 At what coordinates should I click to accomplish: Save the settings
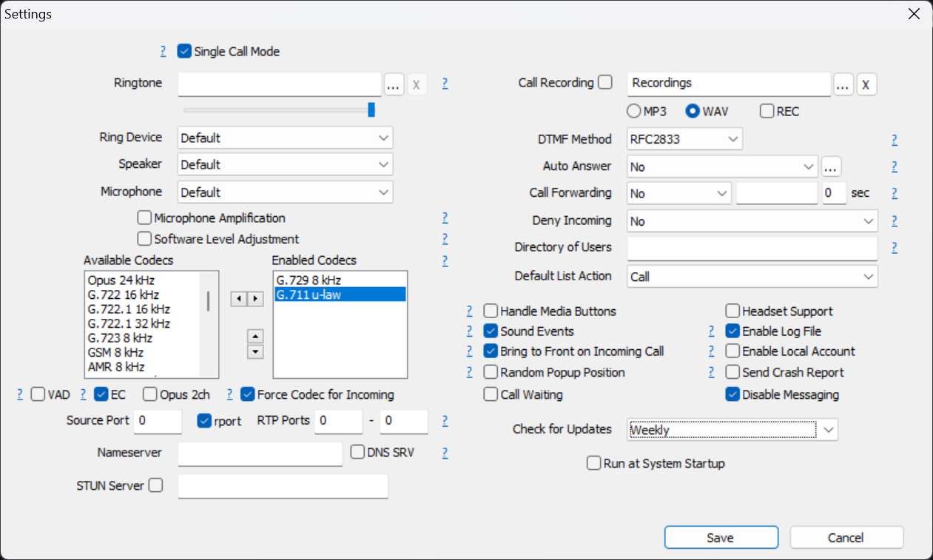pos(721,536)
